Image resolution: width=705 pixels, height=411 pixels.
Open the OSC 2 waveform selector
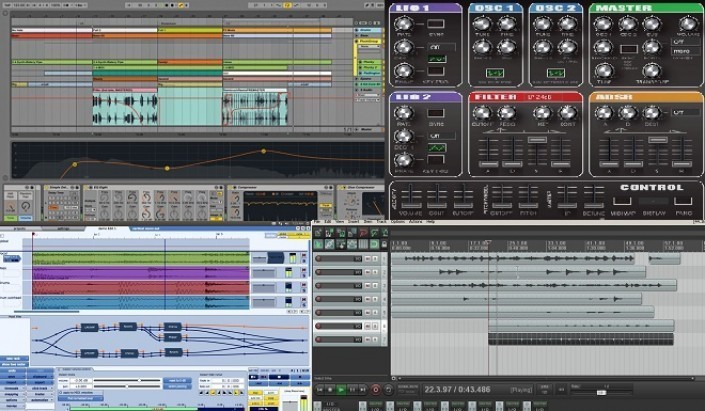[x=556, y=73]
